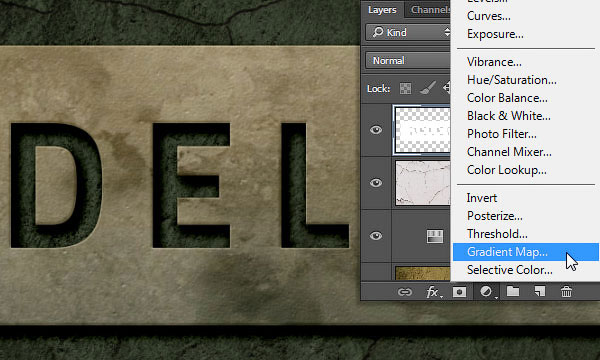Switch to the Channels tab
Screen dimensions: 600x360
(x=429, y=10)
